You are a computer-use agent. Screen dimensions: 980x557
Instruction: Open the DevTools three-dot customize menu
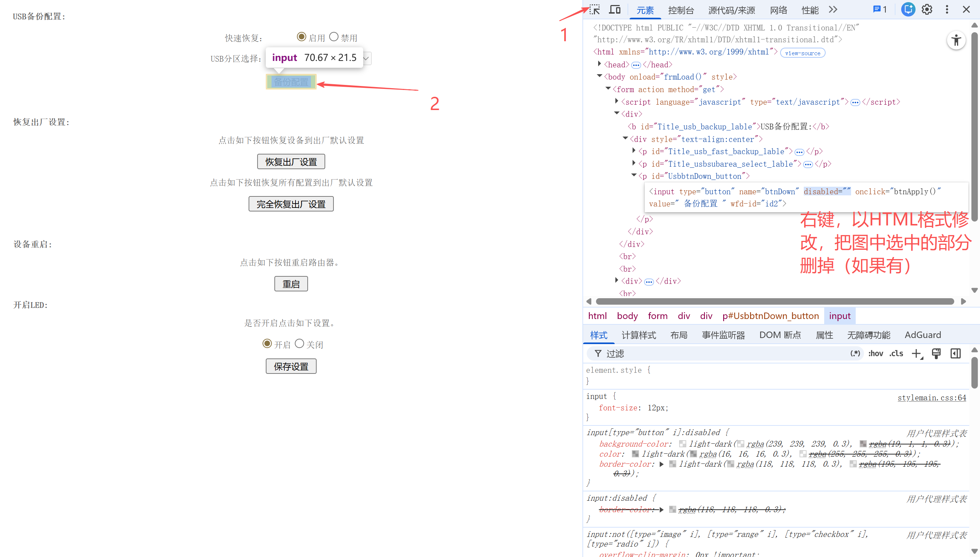click(x=947, y=10)
